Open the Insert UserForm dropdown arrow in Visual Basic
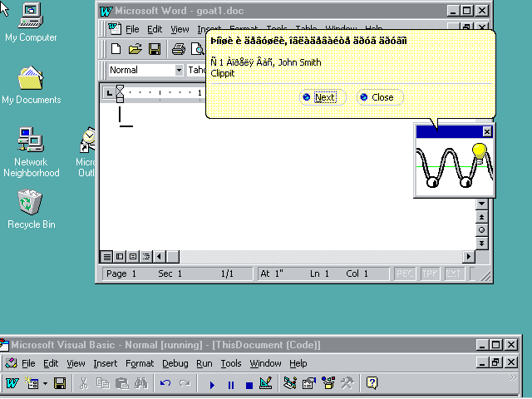 click(45, 384)
